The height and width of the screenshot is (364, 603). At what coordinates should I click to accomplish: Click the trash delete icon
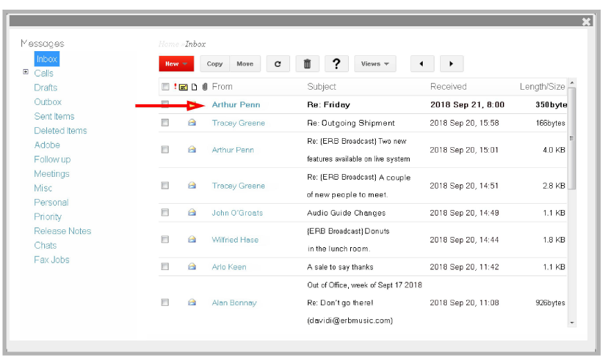click(x=307, y=64)
